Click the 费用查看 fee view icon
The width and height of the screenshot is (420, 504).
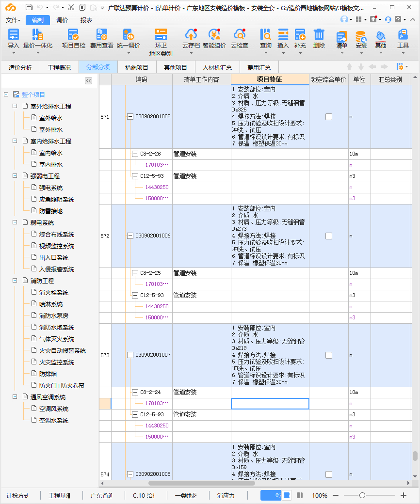point(101,35)
